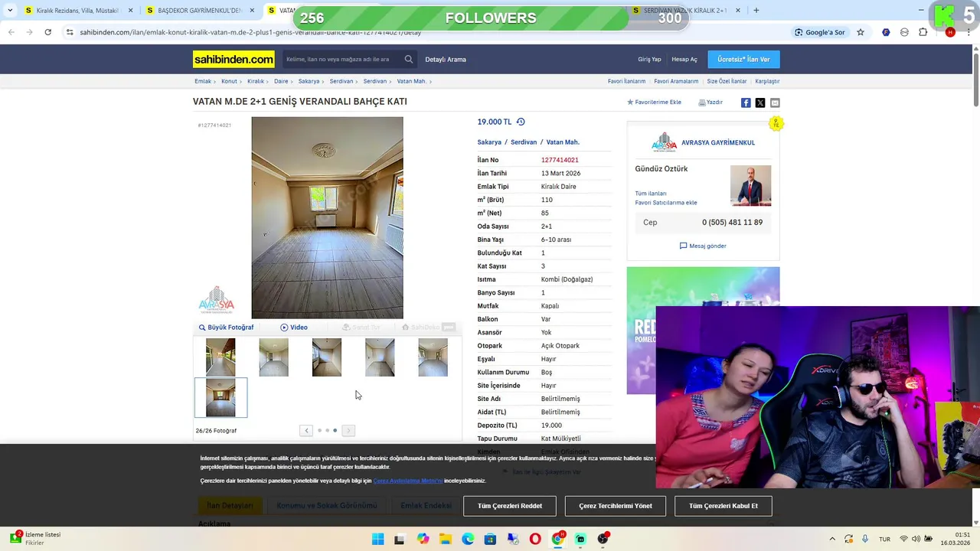Open the Giriş Yap login link
Viewport: 980px width, 551px height.
click(x=649, y=59)
